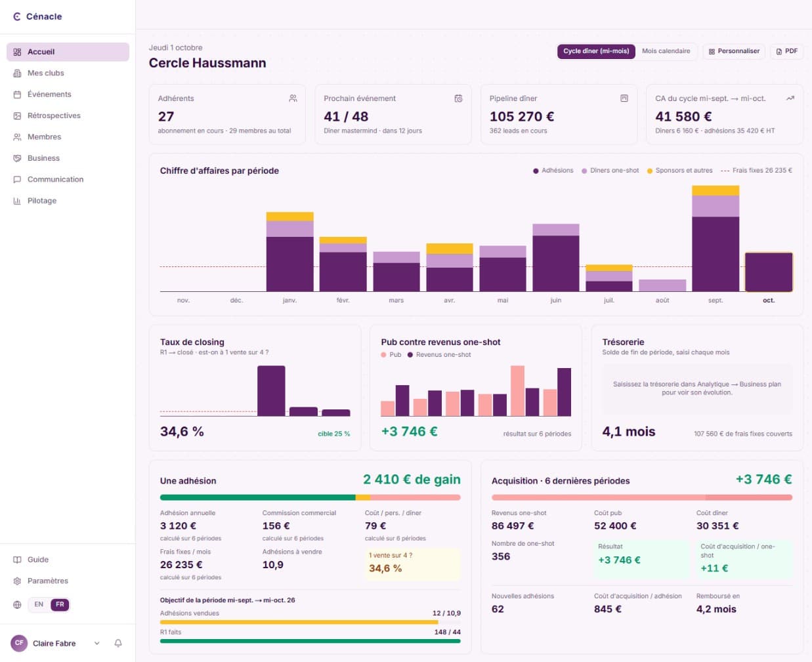The image size is (812, 662).
Task: Toggle the Adhésions legend series
Action: pos(553,171)
